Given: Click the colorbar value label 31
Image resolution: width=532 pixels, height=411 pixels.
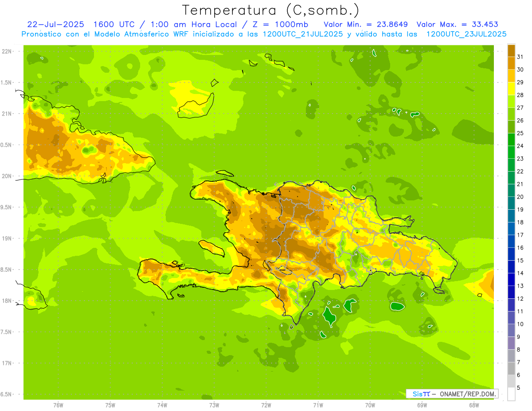Looking at the screenshot, I should (x=520, y=57).
